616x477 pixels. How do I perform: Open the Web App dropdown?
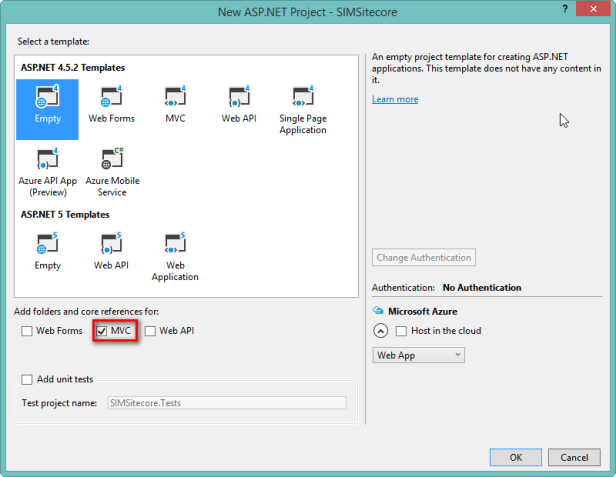[x=418, y=355]
